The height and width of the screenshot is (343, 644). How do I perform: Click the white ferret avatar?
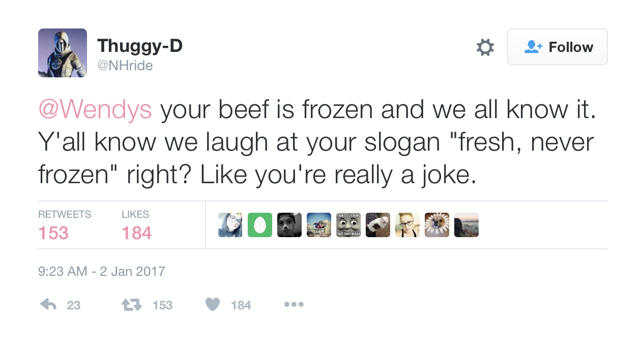coord(378,225)
